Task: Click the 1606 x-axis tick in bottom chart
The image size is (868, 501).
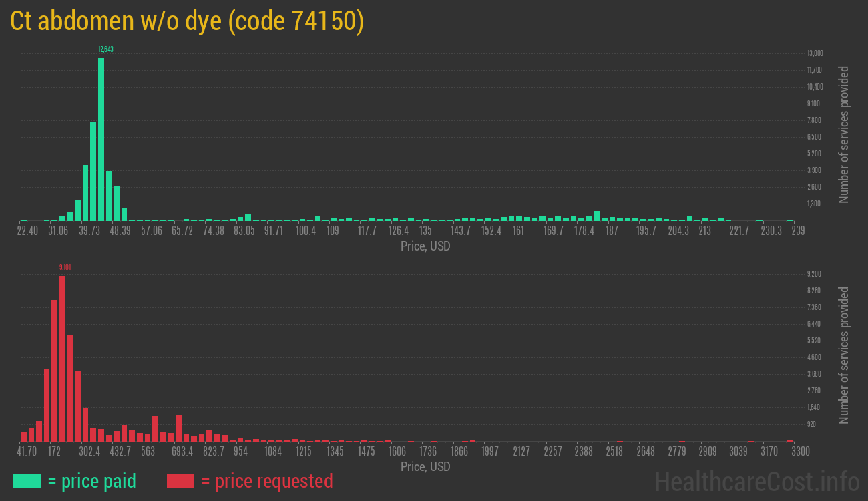Action: click(x=397, y=451)
